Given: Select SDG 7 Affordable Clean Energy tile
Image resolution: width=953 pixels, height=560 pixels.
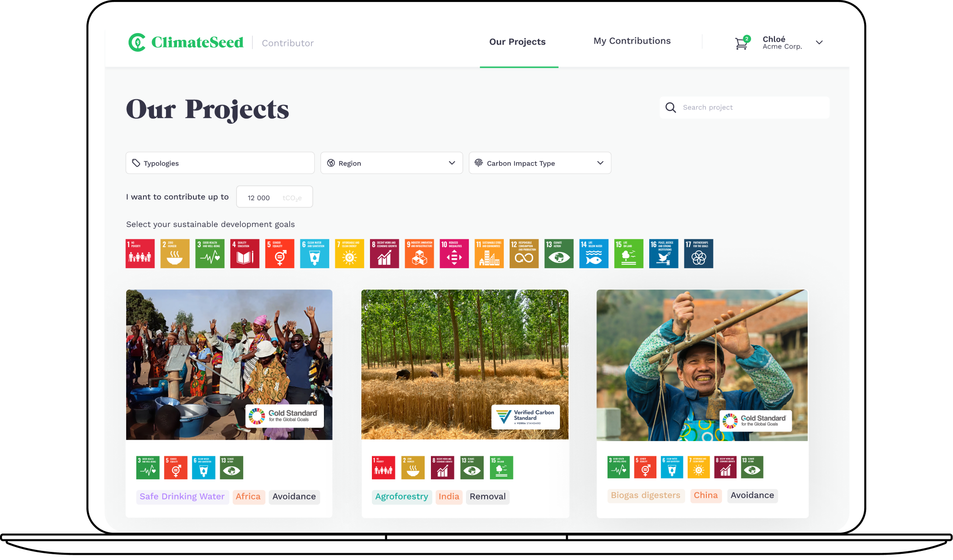Looking at the screenshot, I should point(349,253).
